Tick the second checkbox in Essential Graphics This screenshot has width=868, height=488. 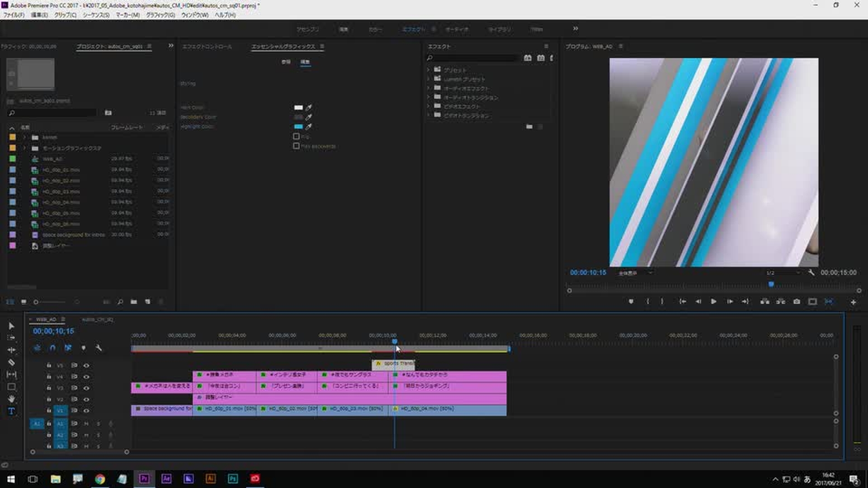296,146
